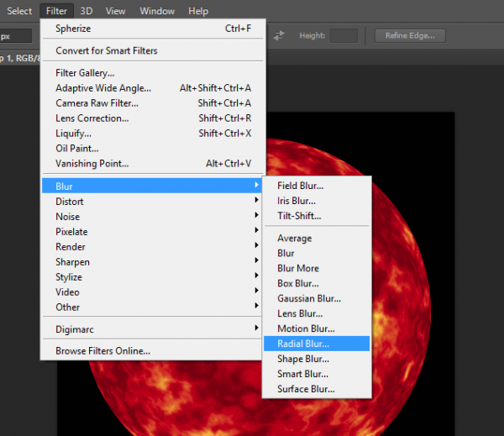Open the Window menu

157,11
